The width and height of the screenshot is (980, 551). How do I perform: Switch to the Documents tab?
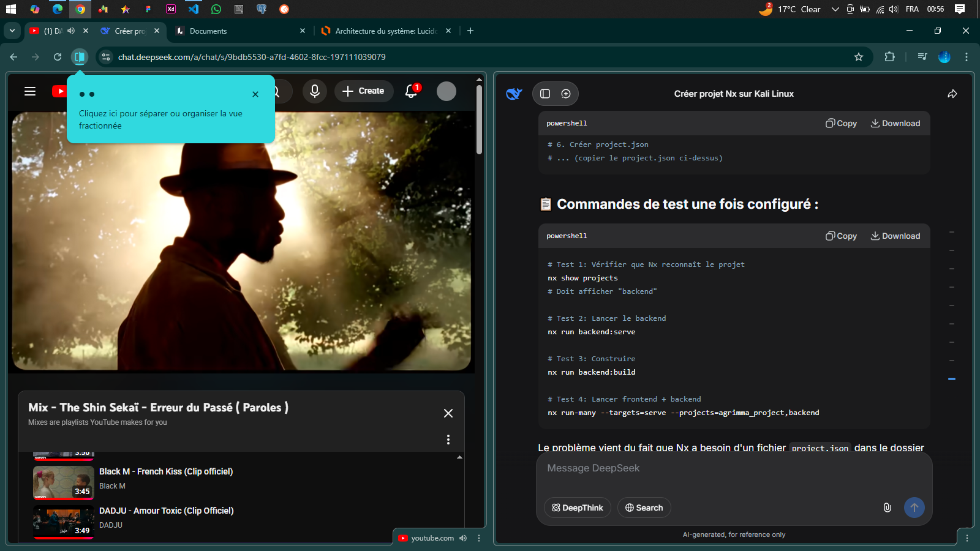pos(239,31)
